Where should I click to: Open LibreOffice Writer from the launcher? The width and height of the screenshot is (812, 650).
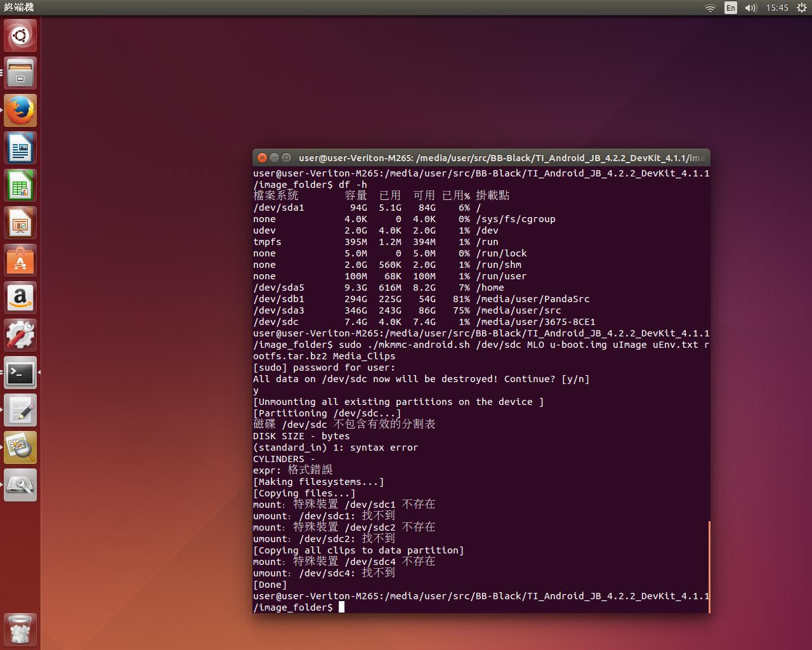pos(20,148)
